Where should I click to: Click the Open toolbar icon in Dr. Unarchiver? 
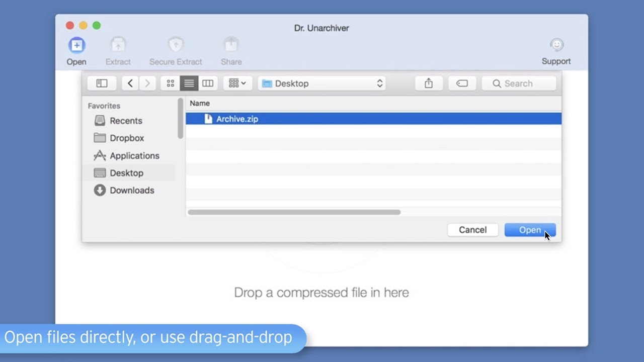pyautogui.click(x=76, y=45)
